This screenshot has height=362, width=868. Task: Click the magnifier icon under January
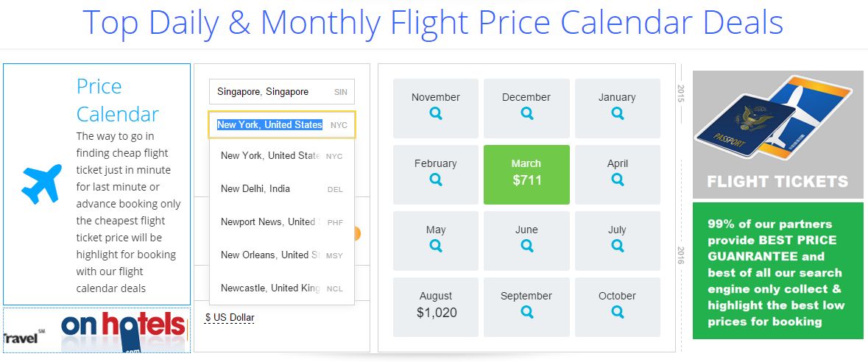(617, 113)
